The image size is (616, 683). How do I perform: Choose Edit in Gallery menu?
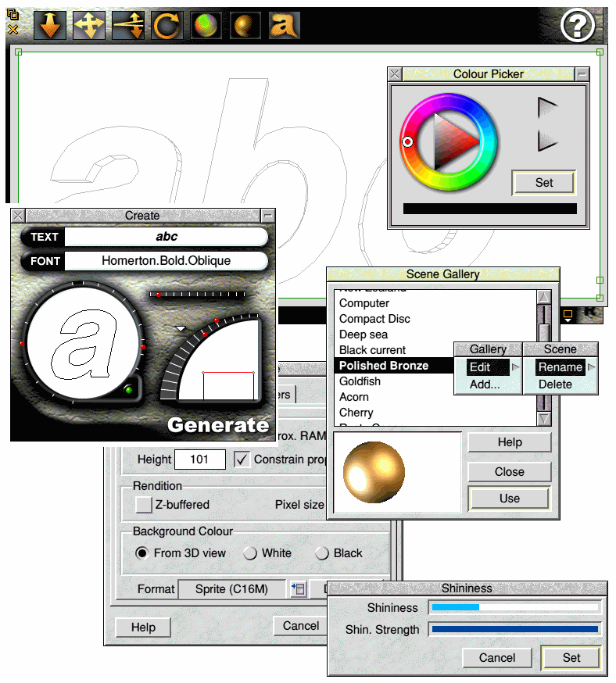pyautogui.click(x=488, y=367)
